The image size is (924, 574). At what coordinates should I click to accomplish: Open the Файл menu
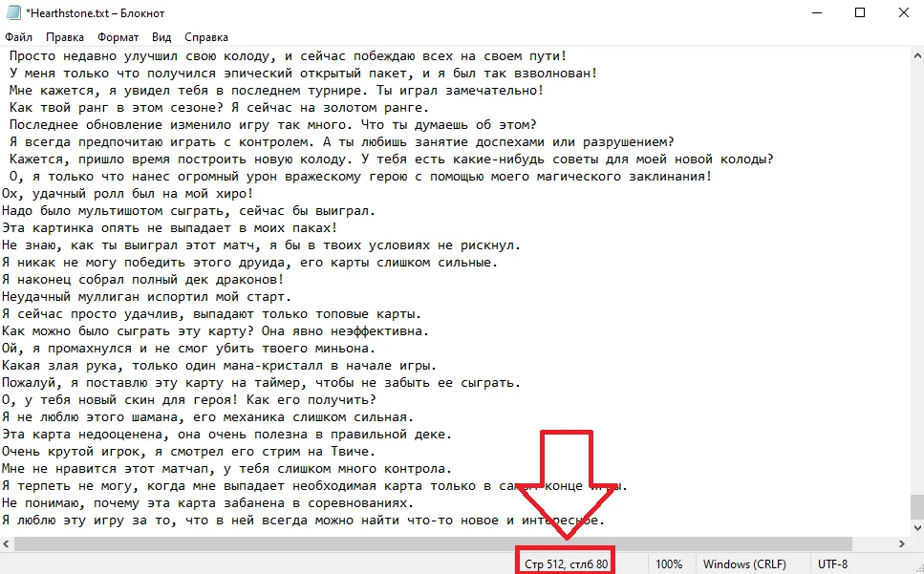(19, 37)
